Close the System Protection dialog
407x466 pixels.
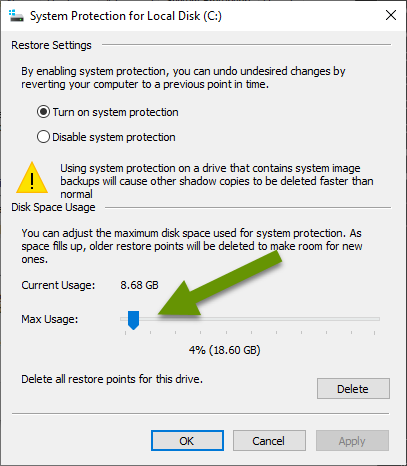point(391,15)
